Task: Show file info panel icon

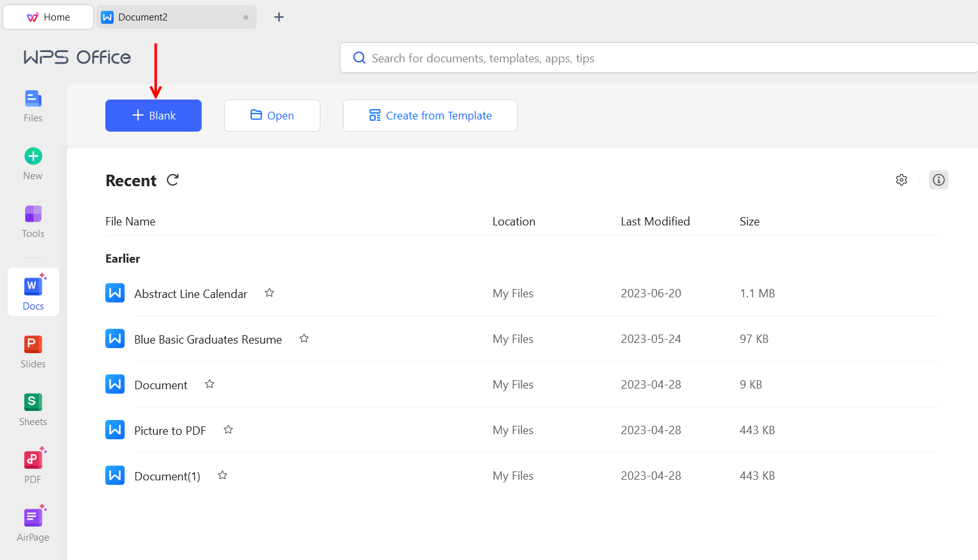Action: click(x=938, y=180)
